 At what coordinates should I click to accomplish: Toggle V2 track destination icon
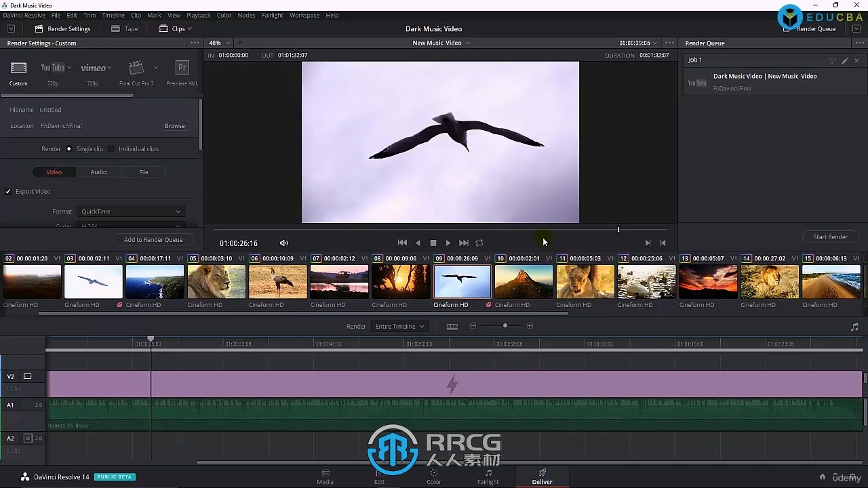[x=28, y=376]
